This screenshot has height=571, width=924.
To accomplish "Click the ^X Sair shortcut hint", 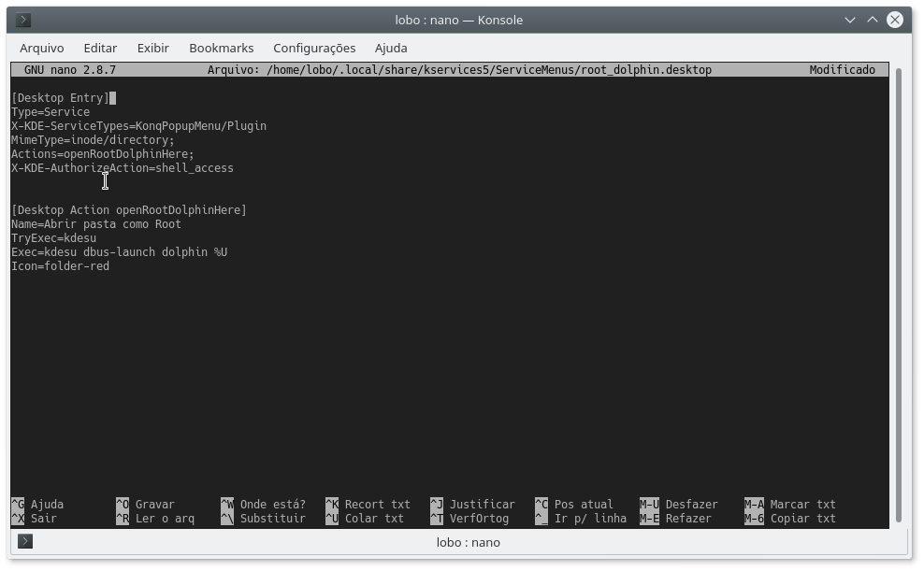I will pyautogui.click(x=30, y=518).
